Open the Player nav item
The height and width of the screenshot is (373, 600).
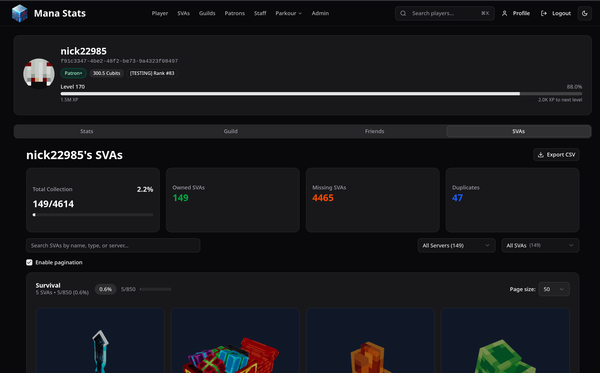(x=160, y=13)
